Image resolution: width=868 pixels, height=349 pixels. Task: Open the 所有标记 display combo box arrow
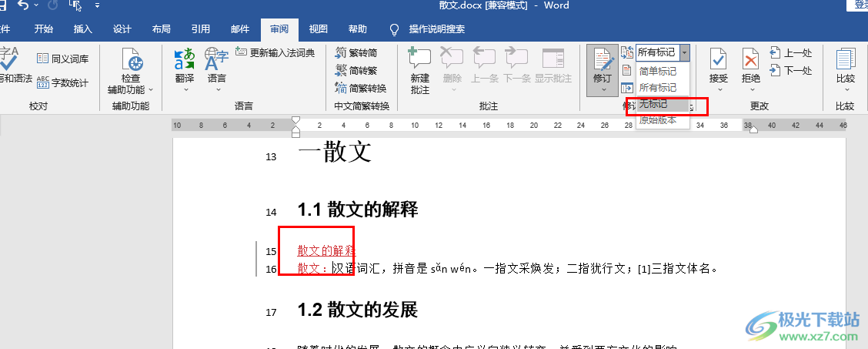tap(685, 52)
